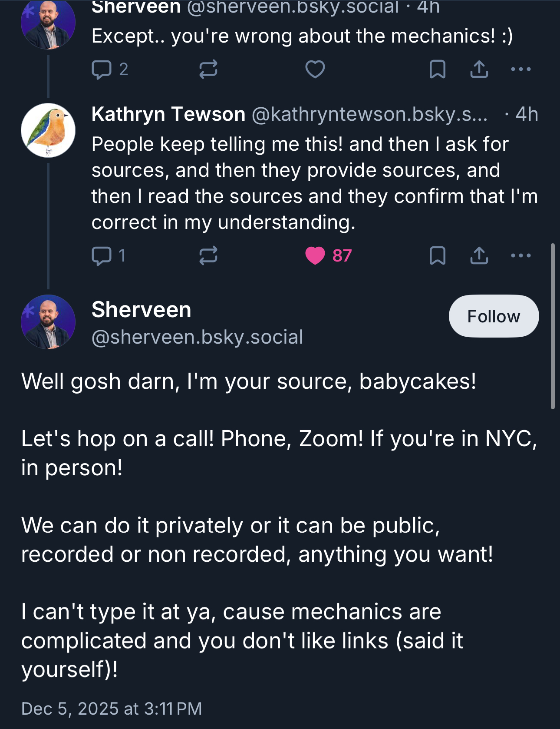
Task: Reply to Kathryn Tewson's post
Action: pos(102,255)
